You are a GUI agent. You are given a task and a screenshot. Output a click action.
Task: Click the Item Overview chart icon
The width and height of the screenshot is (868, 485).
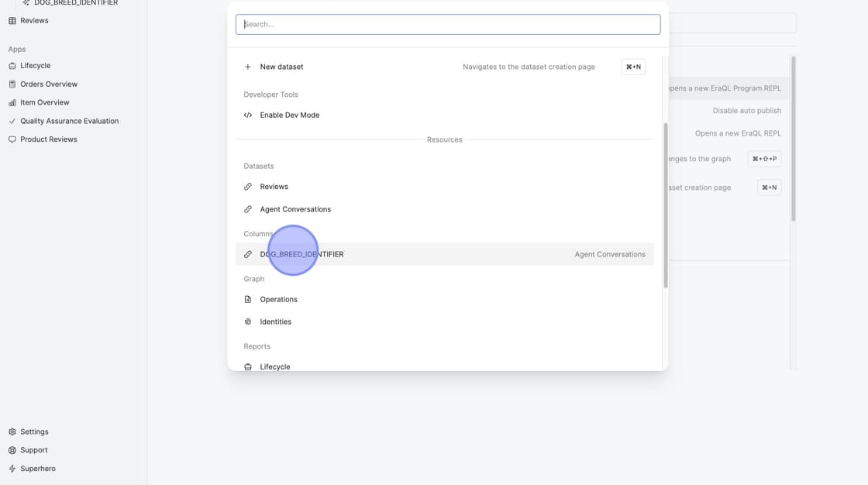tap(12, 103)
